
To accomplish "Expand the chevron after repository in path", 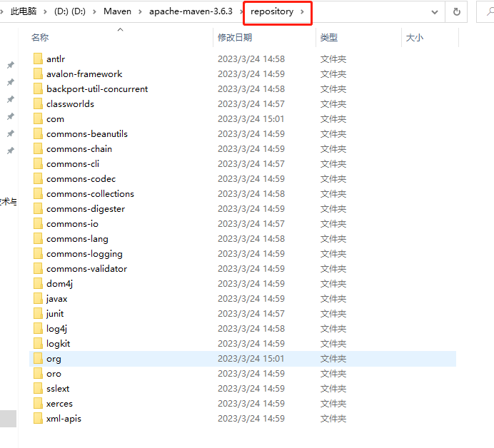I will pos(302,11).
